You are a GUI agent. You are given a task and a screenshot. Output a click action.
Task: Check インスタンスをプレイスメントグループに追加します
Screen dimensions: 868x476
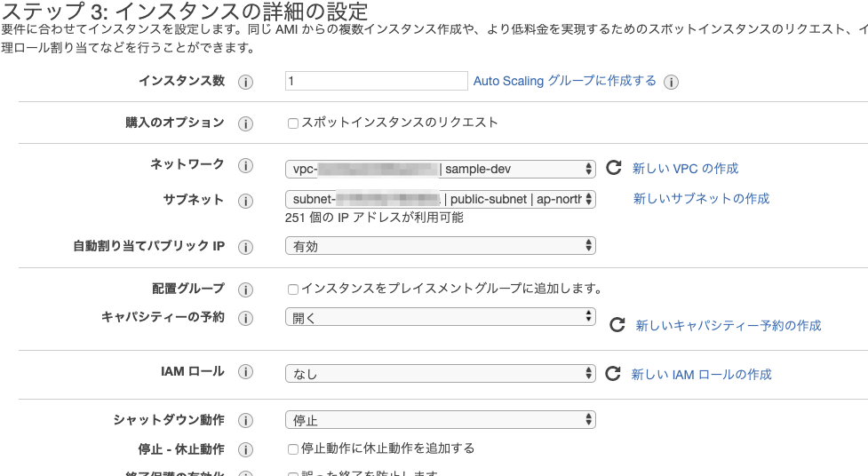coord(293,290)
